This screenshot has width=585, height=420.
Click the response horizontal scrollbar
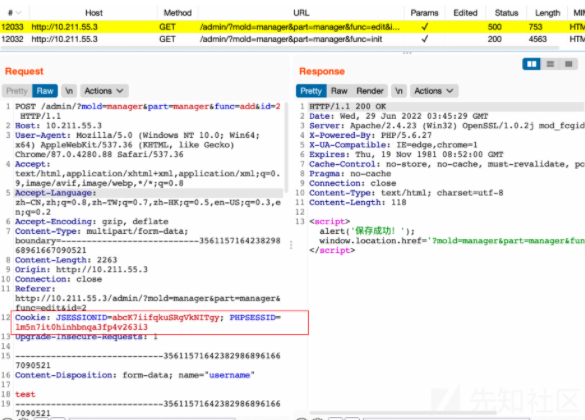pos(403,413)
